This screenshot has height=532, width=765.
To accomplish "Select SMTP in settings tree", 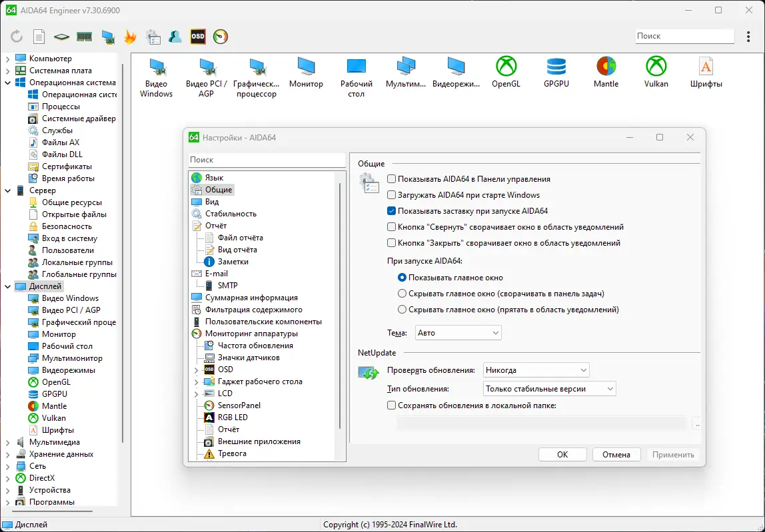I will tap(227, 286).
